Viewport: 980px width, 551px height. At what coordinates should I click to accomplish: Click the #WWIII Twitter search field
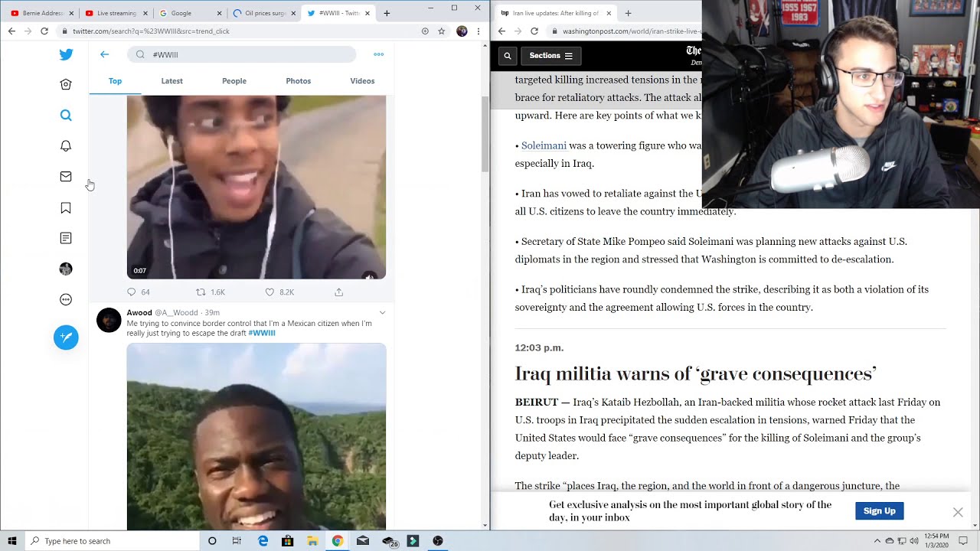coord(242,54)
